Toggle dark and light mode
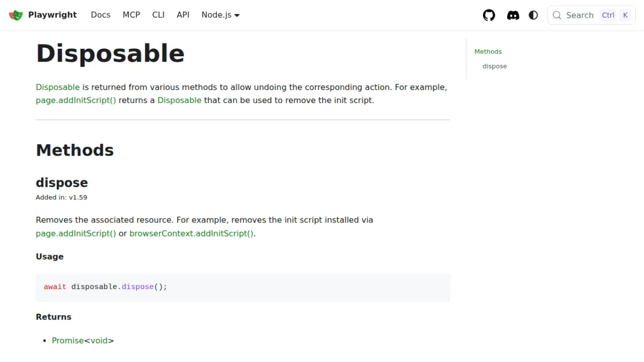 click(x=533, y=15)
